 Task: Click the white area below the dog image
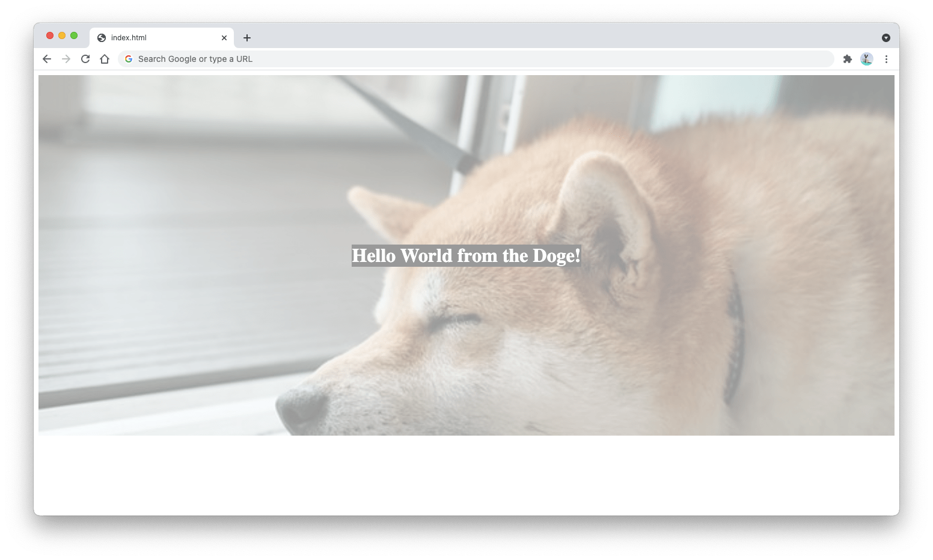pos(466,475)
